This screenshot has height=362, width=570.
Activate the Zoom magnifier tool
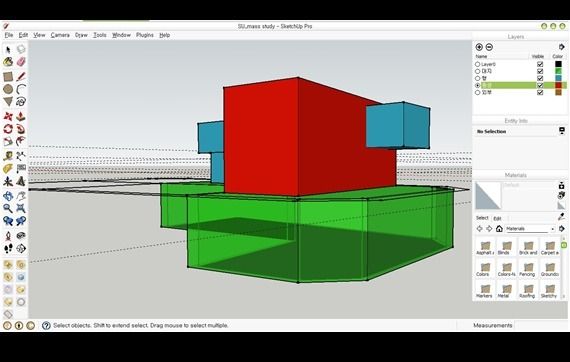click(8, 209)
